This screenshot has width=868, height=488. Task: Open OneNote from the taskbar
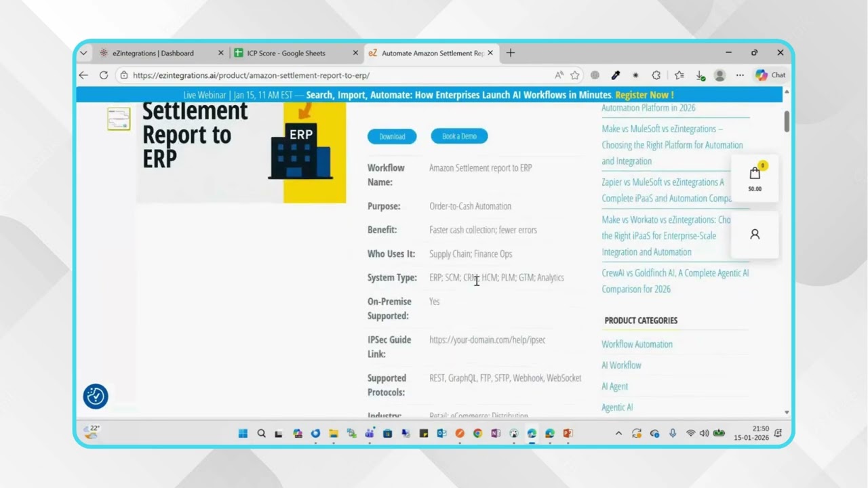pos(496,434)
